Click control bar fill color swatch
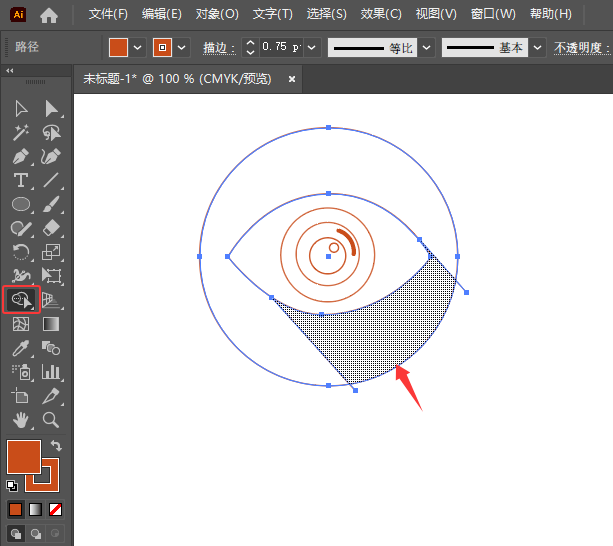Image resolution: width=613 pixels, height=546 pixels. point(118,48)
